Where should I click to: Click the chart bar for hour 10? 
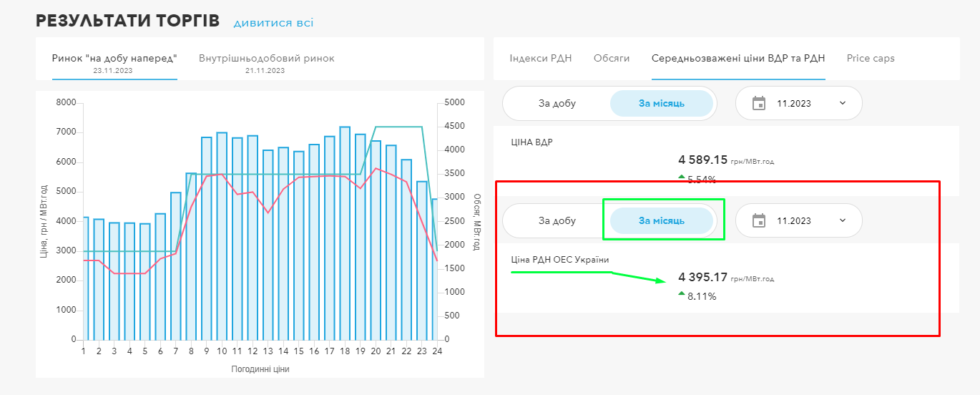point(222,236)
